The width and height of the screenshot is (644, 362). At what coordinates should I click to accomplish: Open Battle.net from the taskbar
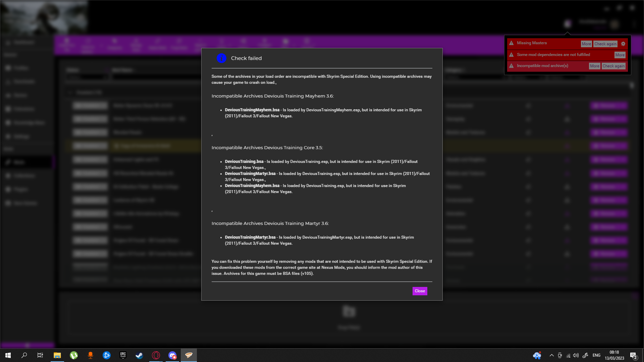pos(107,355)
